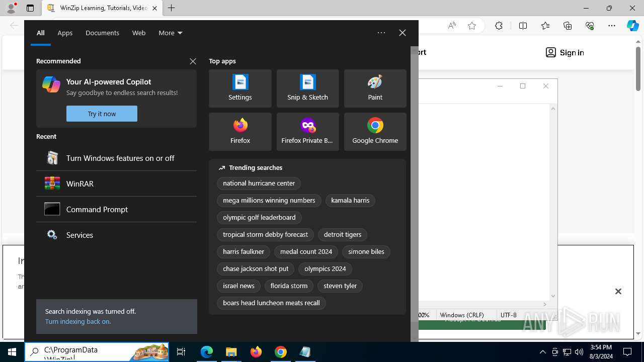The width and height of the screenshot is (644, 362).
Task: Select olympic golf leaderboard search
Action: coord(259,218)
